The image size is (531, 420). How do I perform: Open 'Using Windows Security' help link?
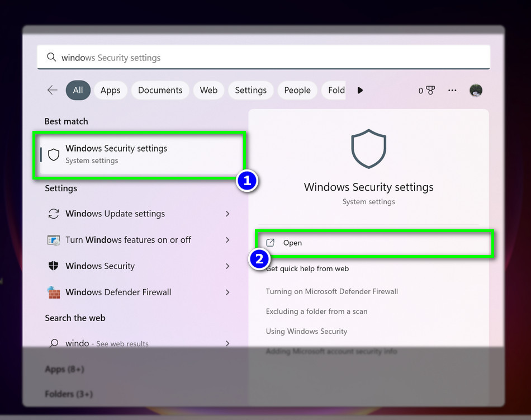(306, 331)
